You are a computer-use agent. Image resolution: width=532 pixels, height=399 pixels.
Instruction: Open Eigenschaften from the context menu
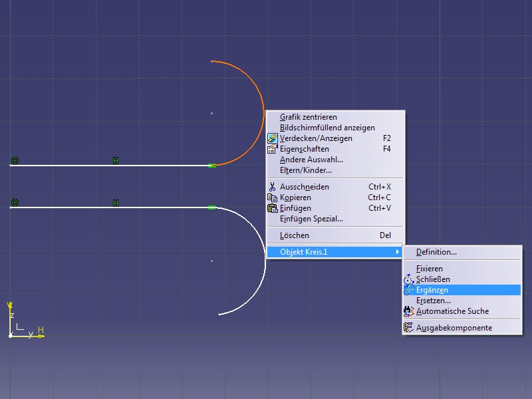pyautogui.click(x=336, y=149)
